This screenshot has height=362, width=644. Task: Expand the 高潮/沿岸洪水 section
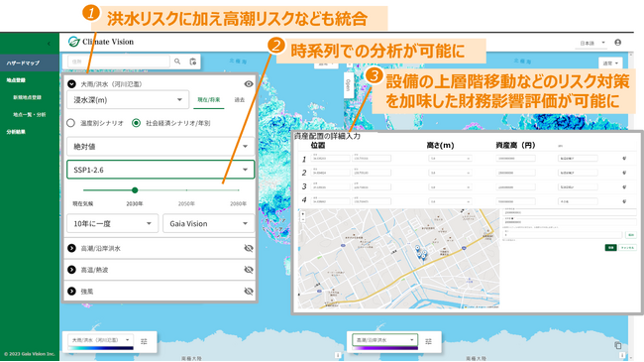[71, 249]
